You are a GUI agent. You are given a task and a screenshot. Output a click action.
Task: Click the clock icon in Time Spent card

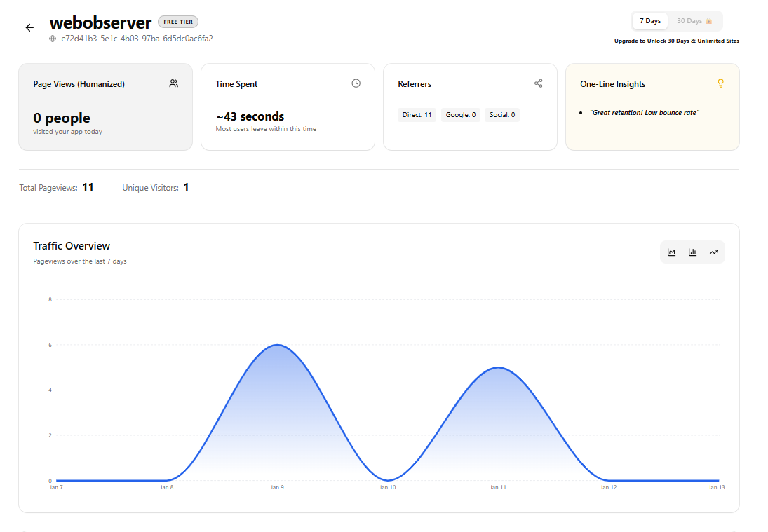click(x=356, y=83)
